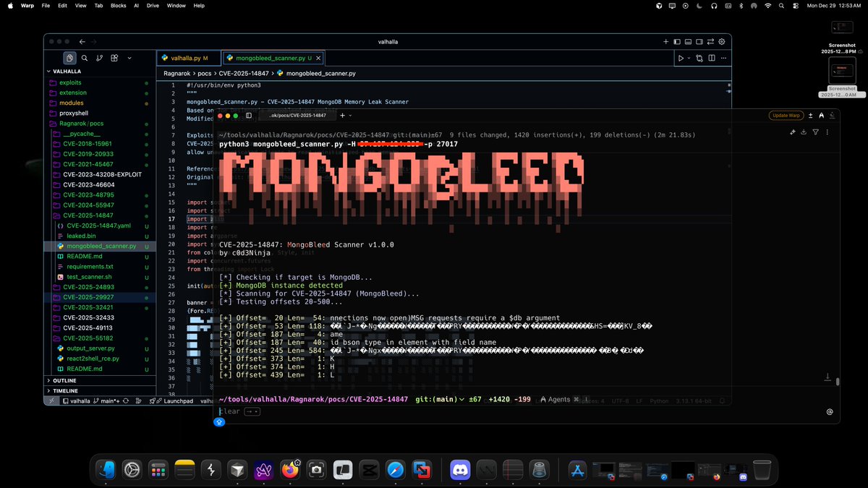Toggle the bottom panel layout icon
The height and width of the screenshot is (488, 868).
pos(688,42)
